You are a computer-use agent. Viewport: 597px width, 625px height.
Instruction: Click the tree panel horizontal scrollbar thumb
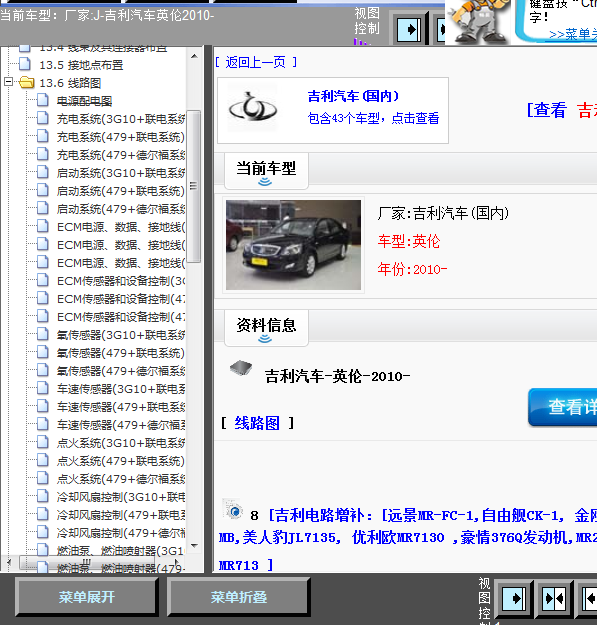[86, 562]
